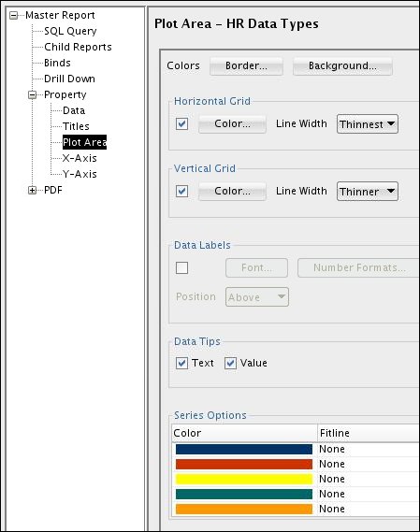Select Binds tree item
The width and height of the screenshot is (420, 532).
coord(57,63)
